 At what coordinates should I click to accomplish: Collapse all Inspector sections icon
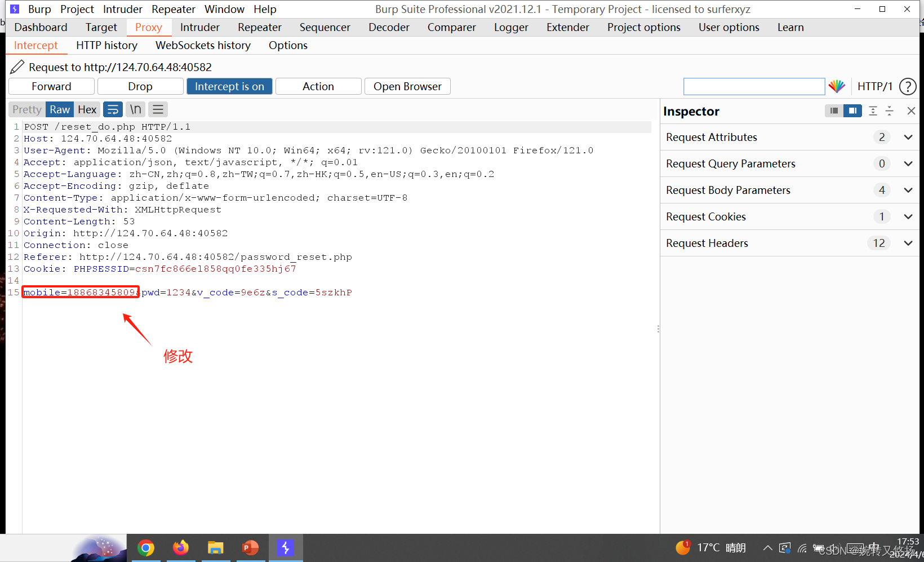pos(890,111)
